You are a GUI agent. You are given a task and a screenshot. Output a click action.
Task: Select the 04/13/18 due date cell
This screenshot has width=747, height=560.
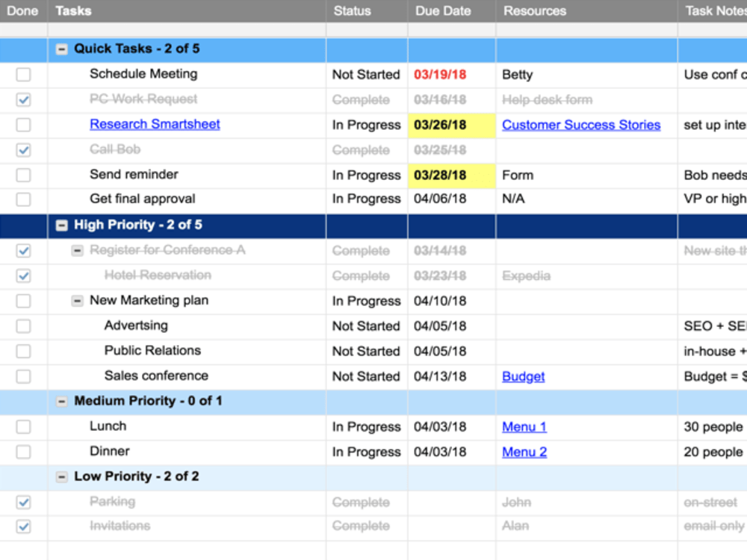point(452,377)
